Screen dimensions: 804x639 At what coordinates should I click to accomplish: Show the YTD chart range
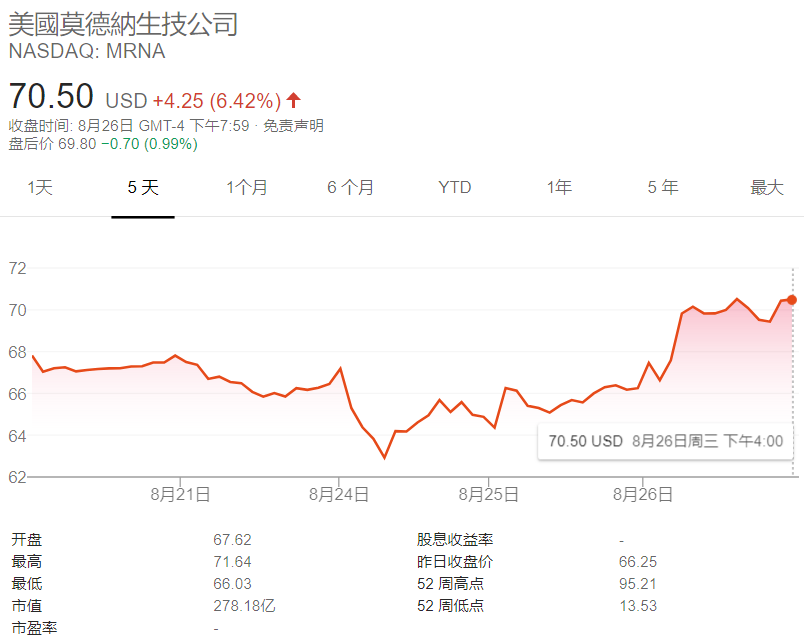pyautogui.click(x=455, y=187)
